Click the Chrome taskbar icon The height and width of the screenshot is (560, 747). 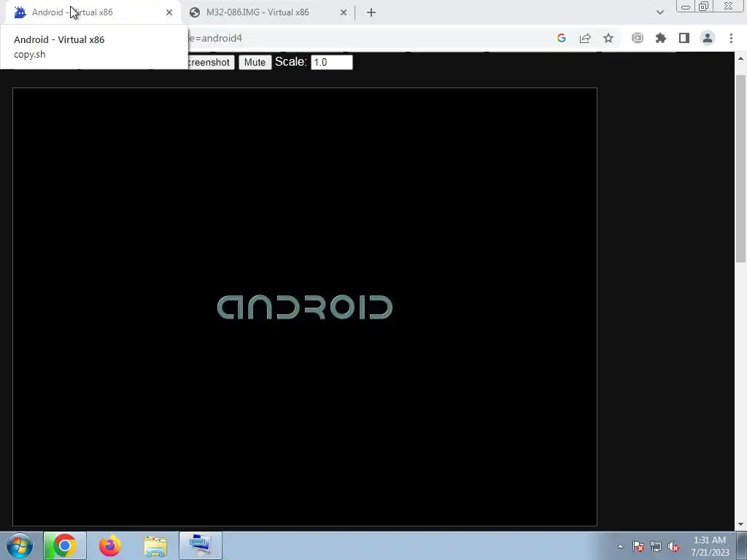click(x=65, y=545)
